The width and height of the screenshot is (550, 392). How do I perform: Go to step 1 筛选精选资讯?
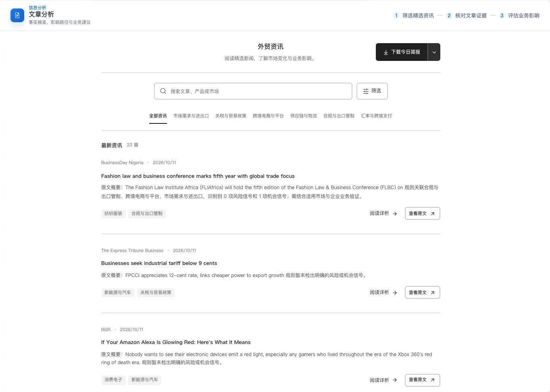pyautogui.click(x=414, y=15)
